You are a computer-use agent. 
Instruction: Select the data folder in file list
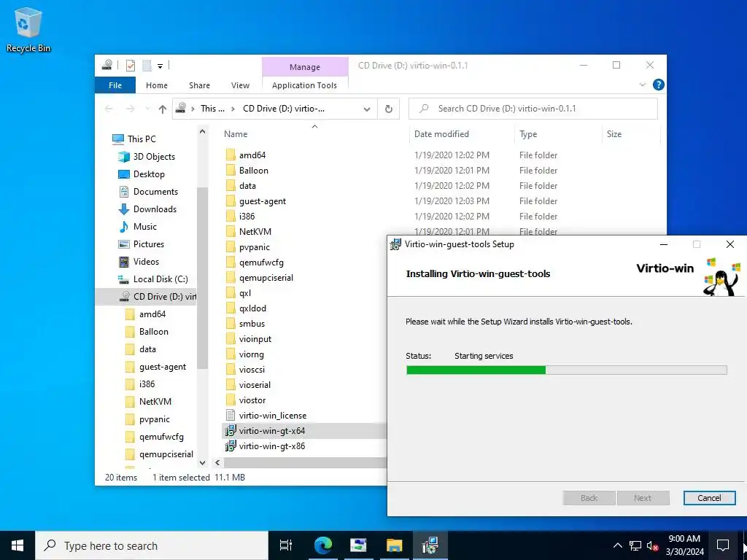pos(247,186)
